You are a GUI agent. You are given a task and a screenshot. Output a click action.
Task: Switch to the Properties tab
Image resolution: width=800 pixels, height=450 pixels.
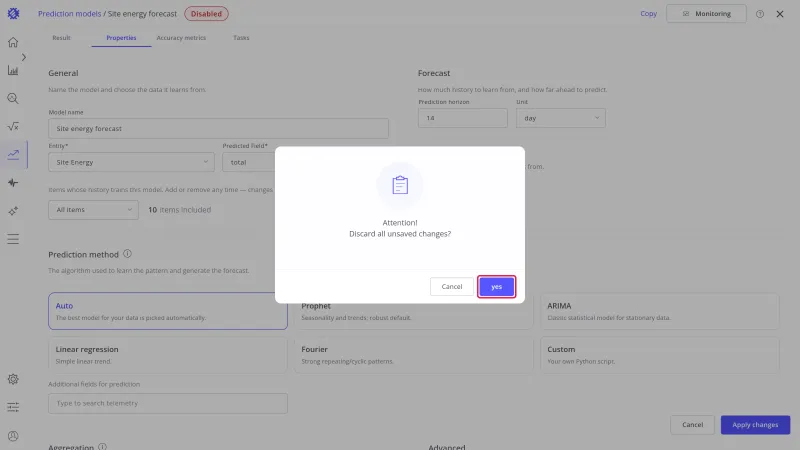pos(121,38)
